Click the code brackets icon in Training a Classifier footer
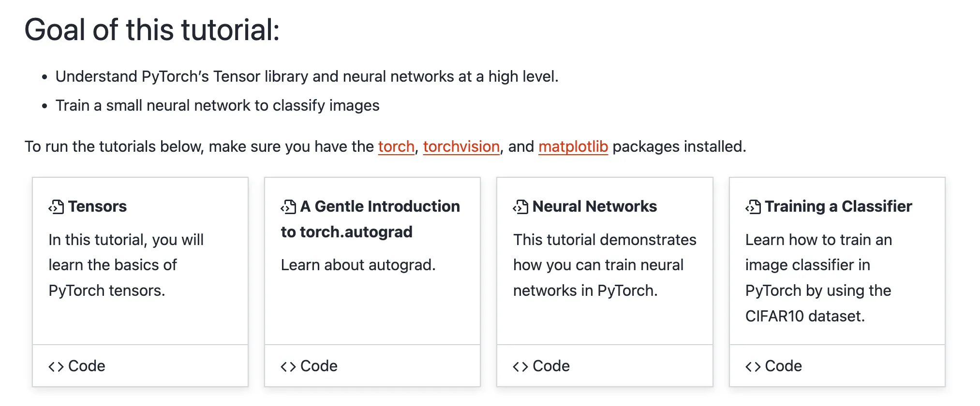 pos(753,367)
